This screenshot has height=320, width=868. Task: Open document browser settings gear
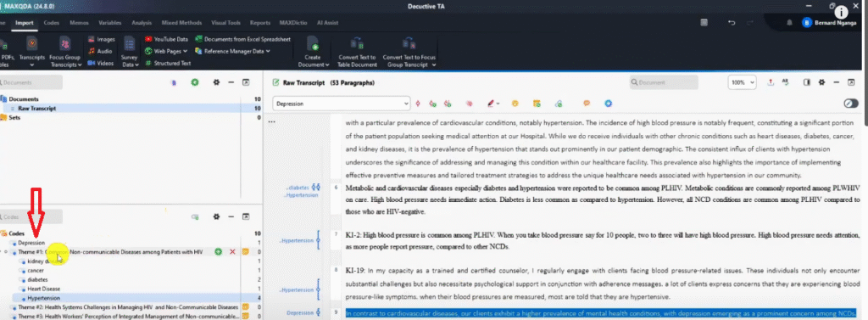821,82
